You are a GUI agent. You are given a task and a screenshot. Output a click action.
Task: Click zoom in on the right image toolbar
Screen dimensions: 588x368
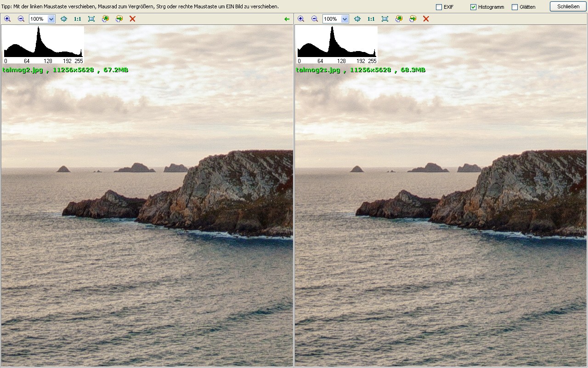pyautogui.click(x=301, y=19)
